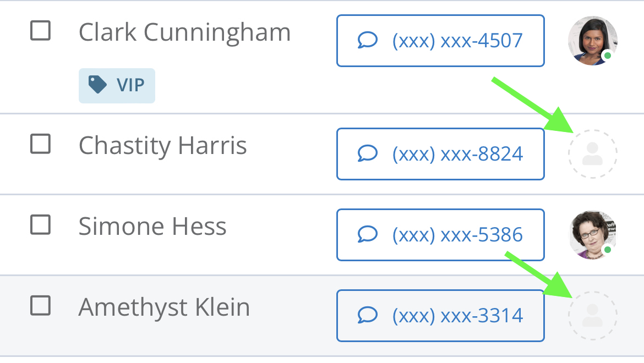Click the chat bubble icon for number ending 5386

[367, 235]
